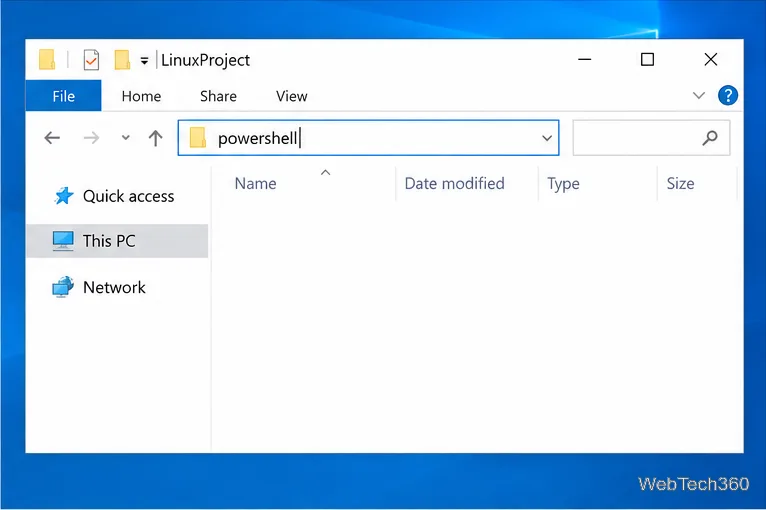
Task: Select This PC in navigation pane
Action: coord(118,241)
